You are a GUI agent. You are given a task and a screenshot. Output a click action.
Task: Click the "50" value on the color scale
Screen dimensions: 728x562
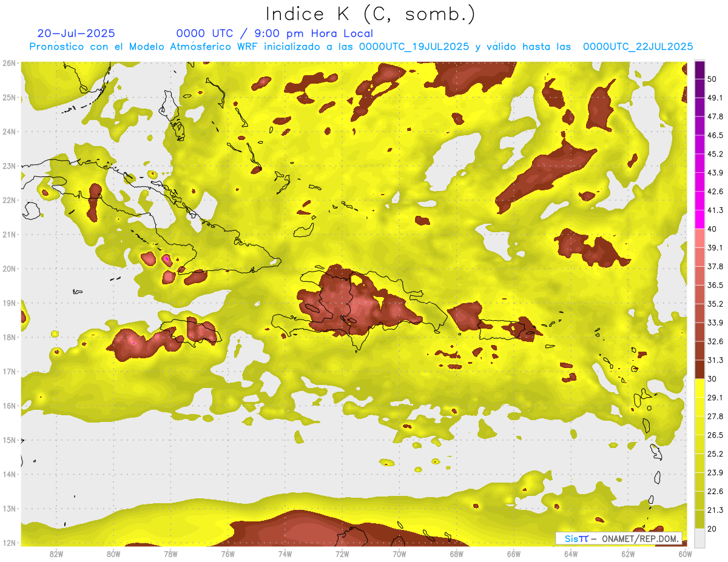[712, 80]
